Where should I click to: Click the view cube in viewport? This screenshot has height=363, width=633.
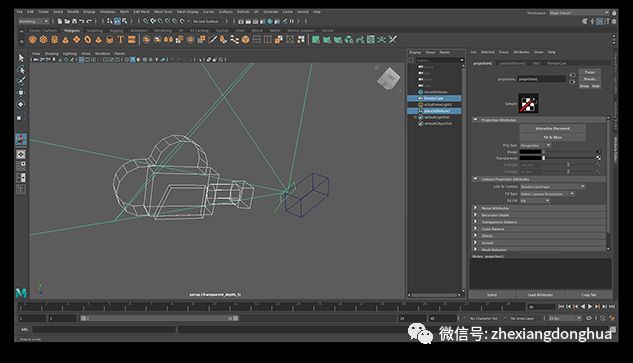(388, 78)
